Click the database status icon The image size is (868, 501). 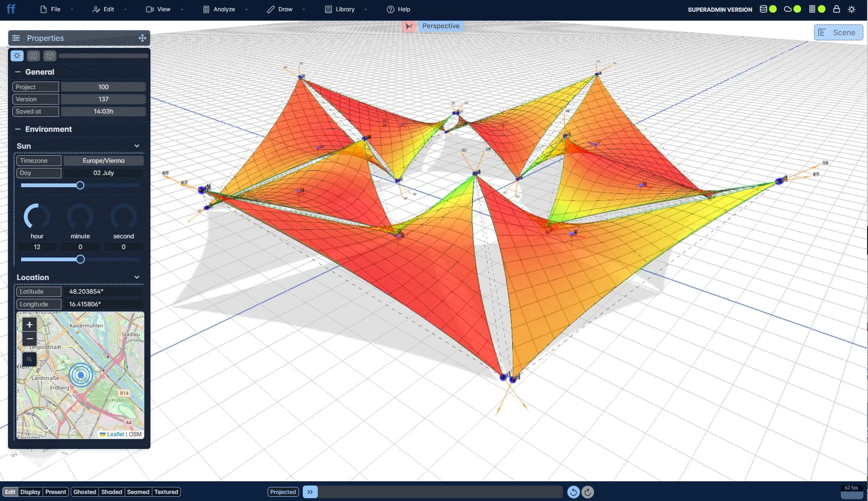763,9
